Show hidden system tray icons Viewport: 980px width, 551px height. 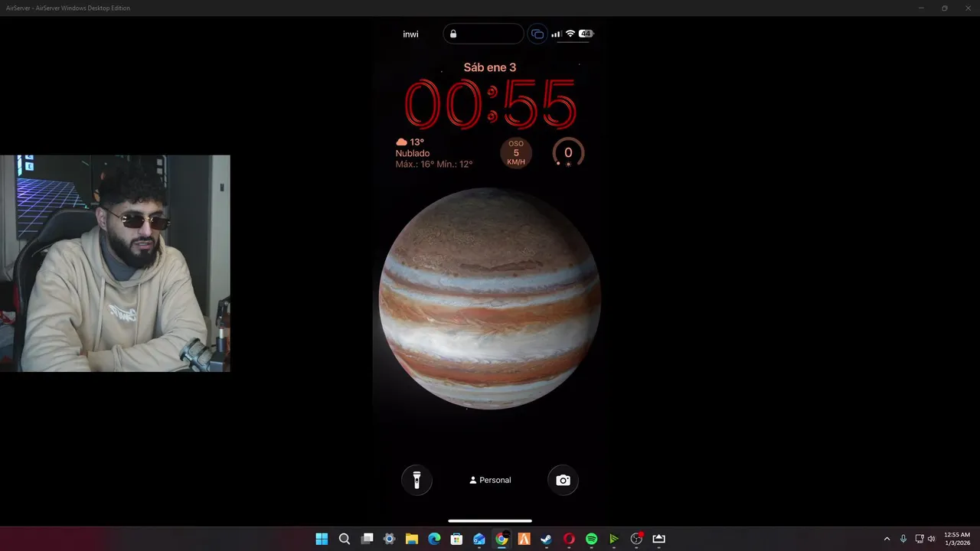pyautogui.click(x=887, y=539)
